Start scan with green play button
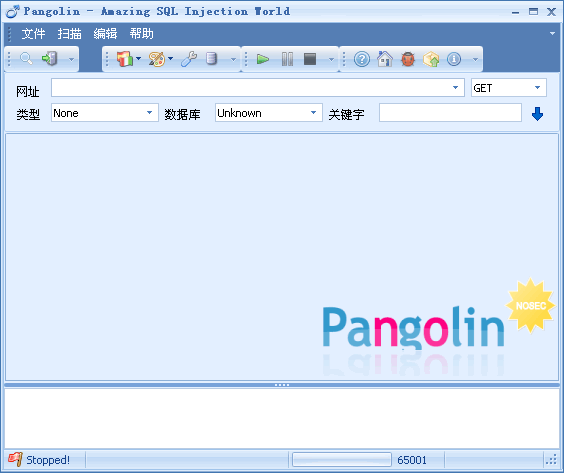 [x=263, y=59]
